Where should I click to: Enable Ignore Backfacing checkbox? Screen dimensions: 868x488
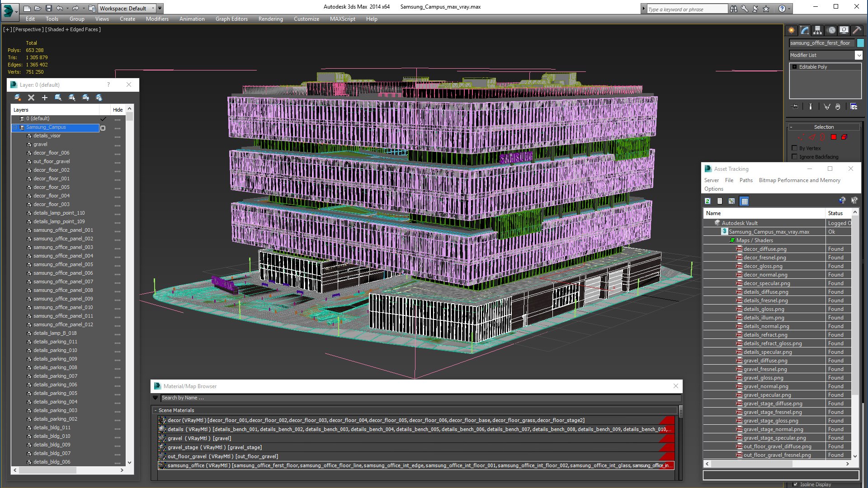click(794, 157)
